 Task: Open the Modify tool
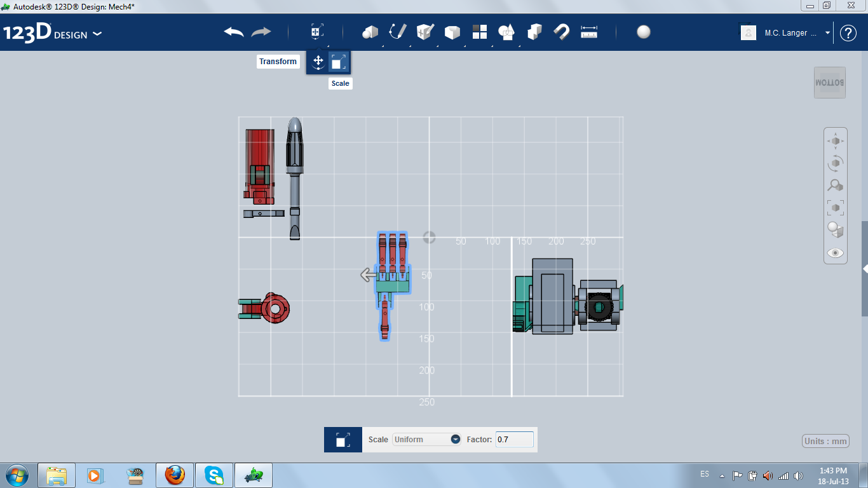452,32
